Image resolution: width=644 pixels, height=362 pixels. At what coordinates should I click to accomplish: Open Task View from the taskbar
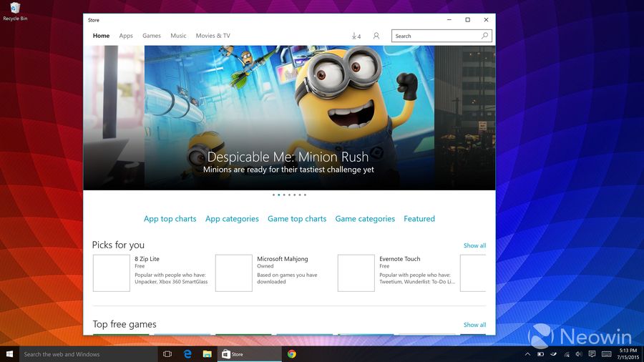167,354
